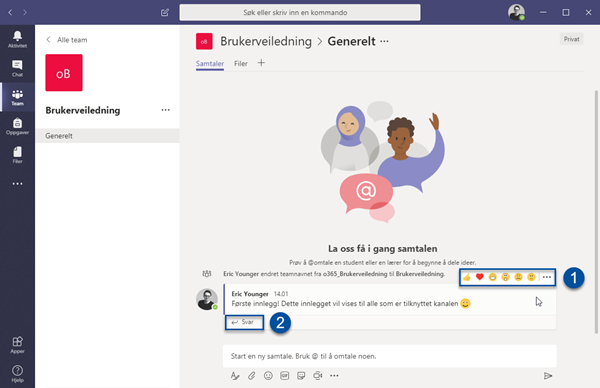This screenshot has height=388, width=600.
Task: Switch to the Filer tab
Action: tap(241, 64)
